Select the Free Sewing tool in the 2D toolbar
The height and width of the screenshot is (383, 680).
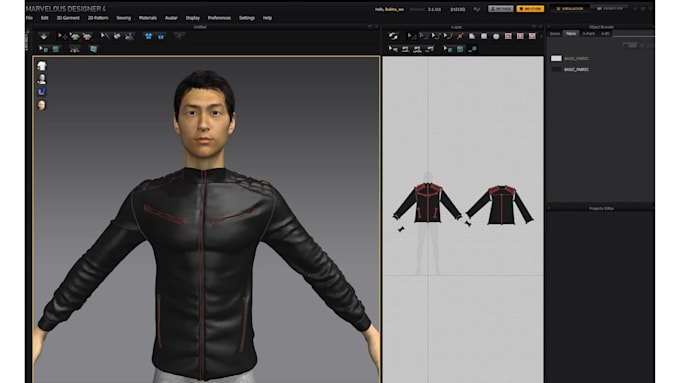pyautogui.click(x=417, y=49)
